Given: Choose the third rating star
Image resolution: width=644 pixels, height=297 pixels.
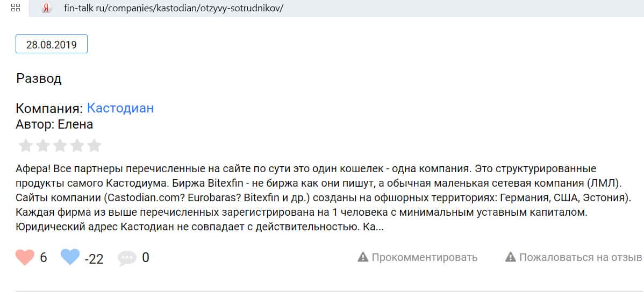Looking at the screenshot, I should click(x=60, y=145).
